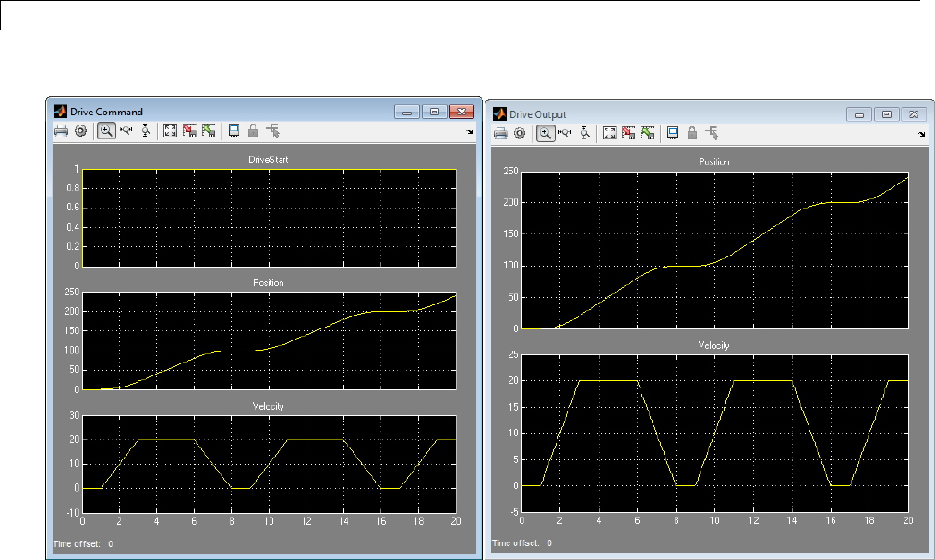Viewport: 935px width, 560px height.
Task: Select Zoom X-axis tool in Drive Command
Action: (126, 131)
